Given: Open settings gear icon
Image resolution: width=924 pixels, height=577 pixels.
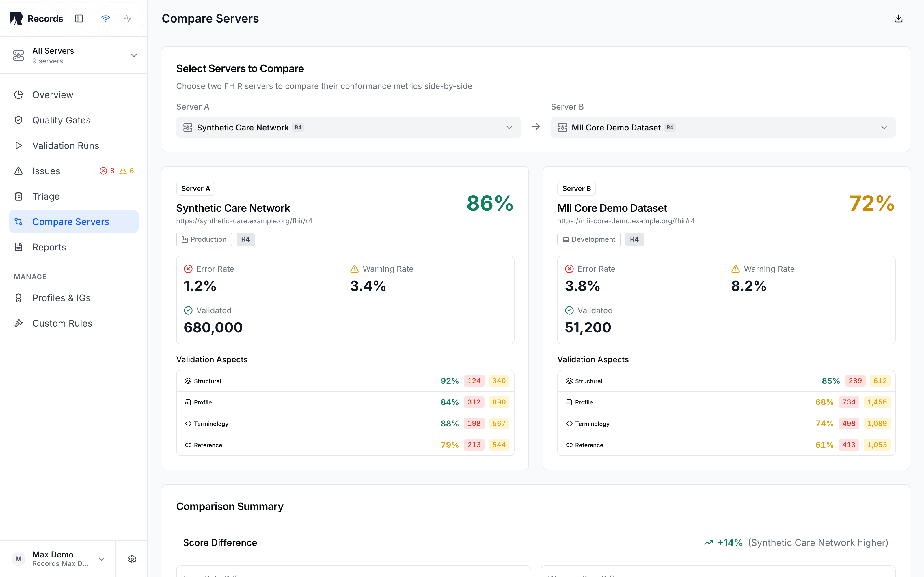Looking at the screenshot, I should tap(132, 559).
